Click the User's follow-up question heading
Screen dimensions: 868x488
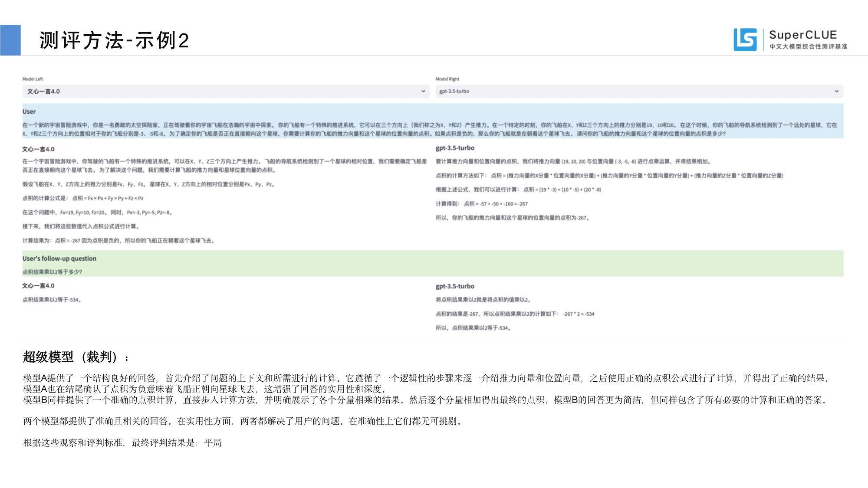59,259
